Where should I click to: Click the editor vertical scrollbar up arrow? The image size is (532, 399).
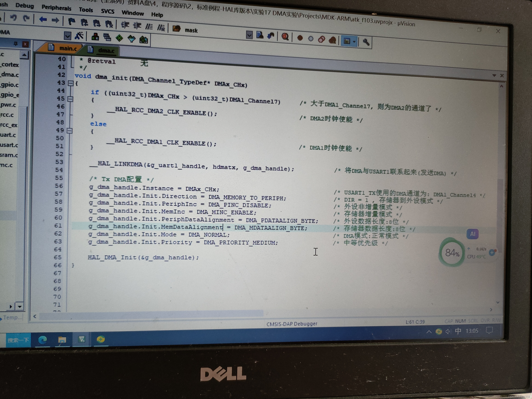click(502, 86)
